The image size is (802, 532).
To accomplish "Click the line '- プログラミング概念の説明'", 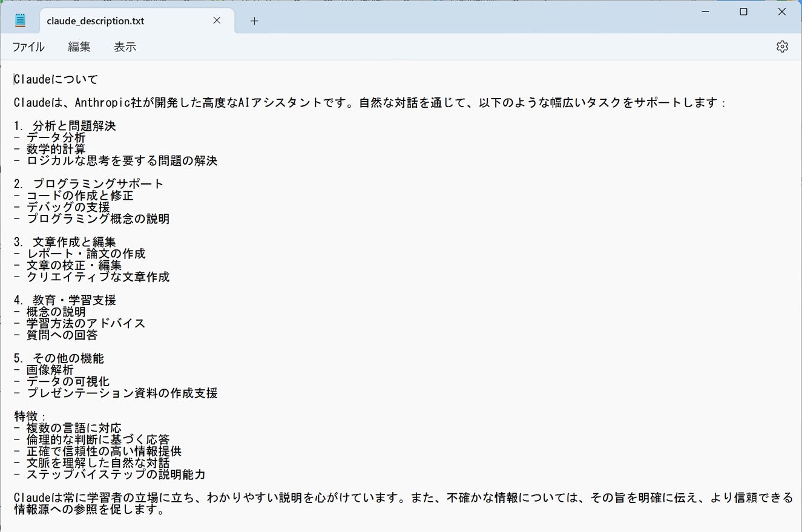I will pyautogui.click(x=91, y=218).
